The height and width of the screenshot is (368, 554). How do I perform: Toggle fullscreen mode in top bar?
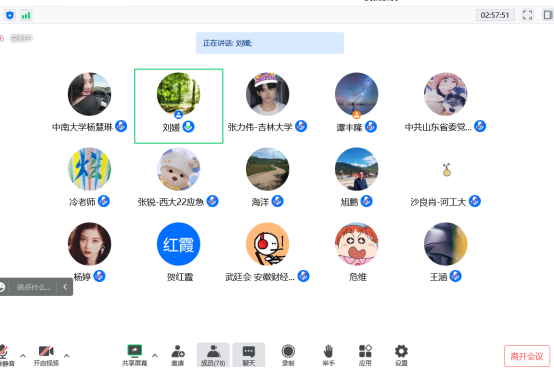click(527, 15)
